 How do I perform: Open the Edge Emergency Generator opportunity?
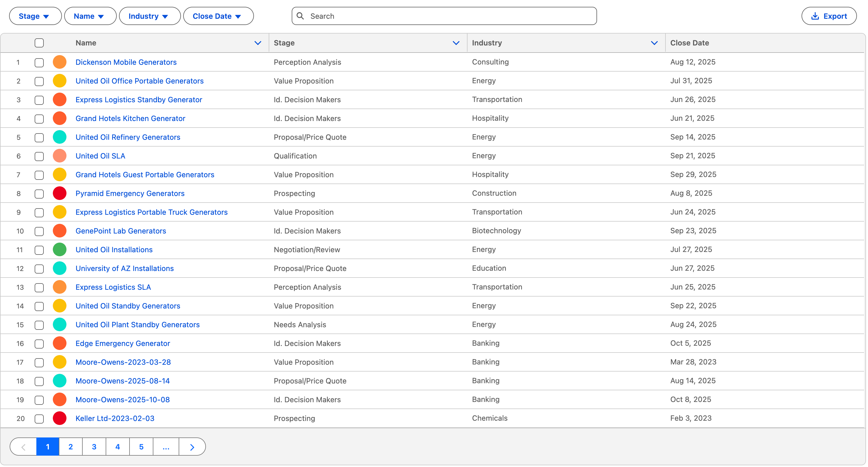123,343
